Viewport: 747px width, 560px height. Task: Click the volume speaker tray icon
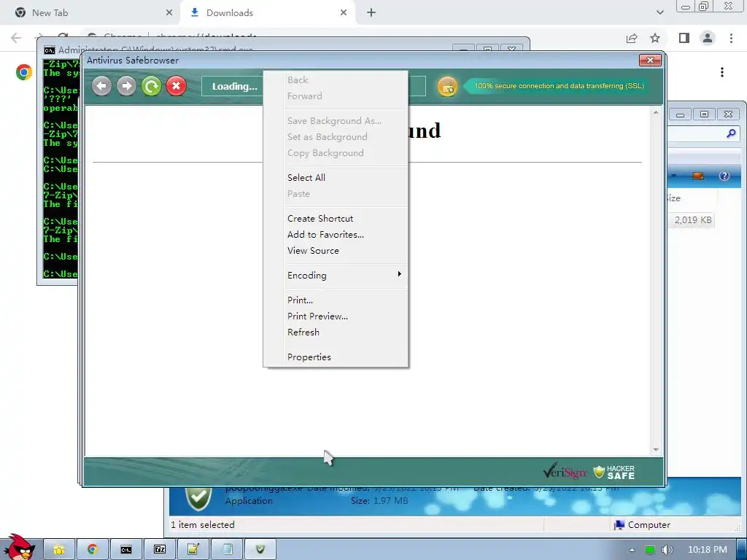click(x=667, y=550)
